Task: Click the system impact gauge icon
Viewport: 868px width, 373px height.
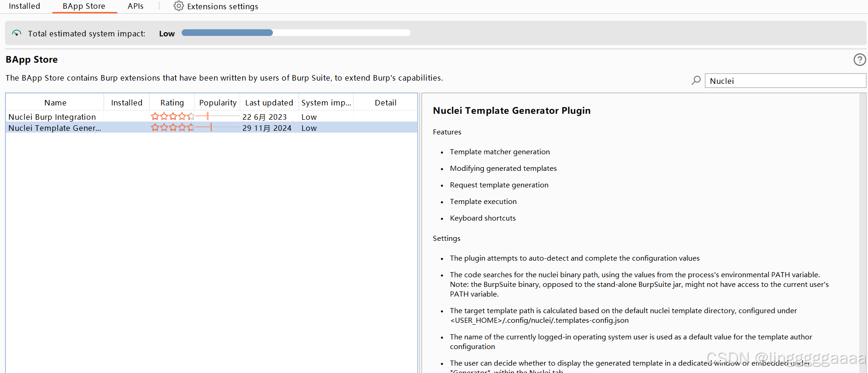Action: tap(17, 33)
